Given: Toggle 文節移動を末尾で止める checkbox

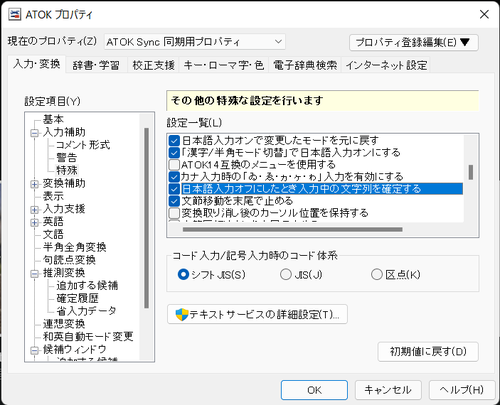Looking at the screenshot, I should coord(174,201).
